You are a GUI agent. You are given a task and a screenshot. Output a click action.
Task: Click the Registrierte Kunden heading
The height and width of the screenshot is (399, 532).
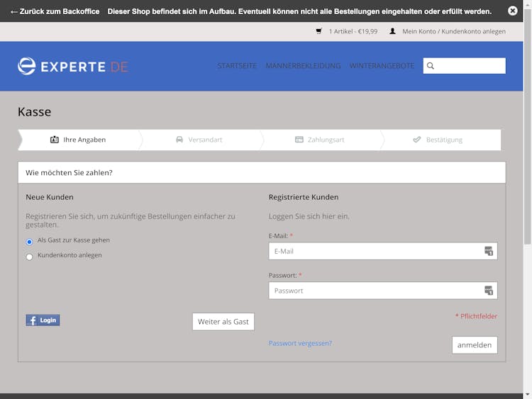click(x=304, y=197)
